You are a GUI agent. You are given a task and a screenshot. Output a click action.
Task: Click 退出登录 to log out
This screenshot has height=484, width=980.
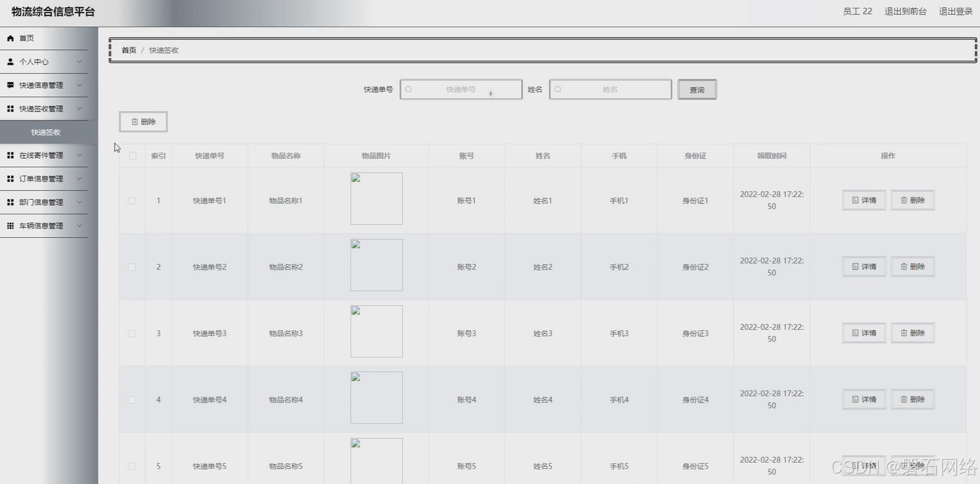tap(956, 11)
